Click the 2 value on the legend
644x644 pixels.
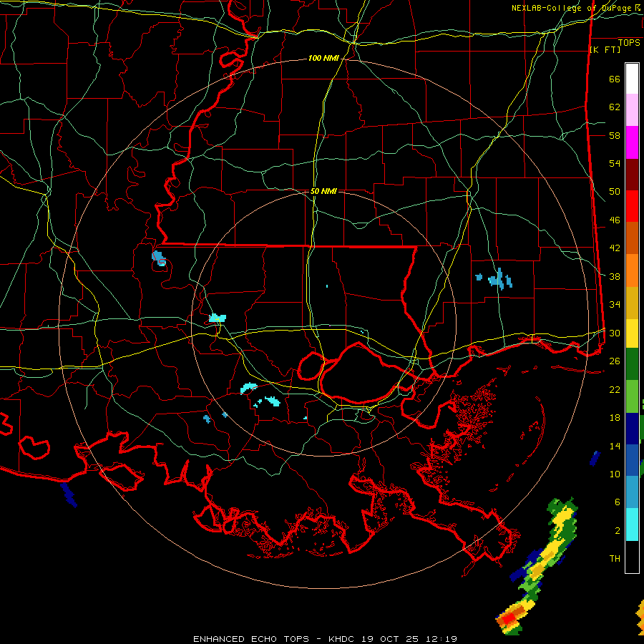coord(618,531)
